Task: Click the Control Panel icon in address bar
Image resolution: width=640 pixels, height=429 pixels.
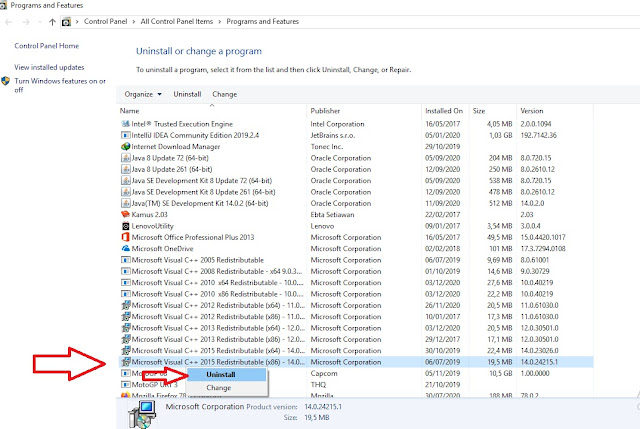Action: 66,22
